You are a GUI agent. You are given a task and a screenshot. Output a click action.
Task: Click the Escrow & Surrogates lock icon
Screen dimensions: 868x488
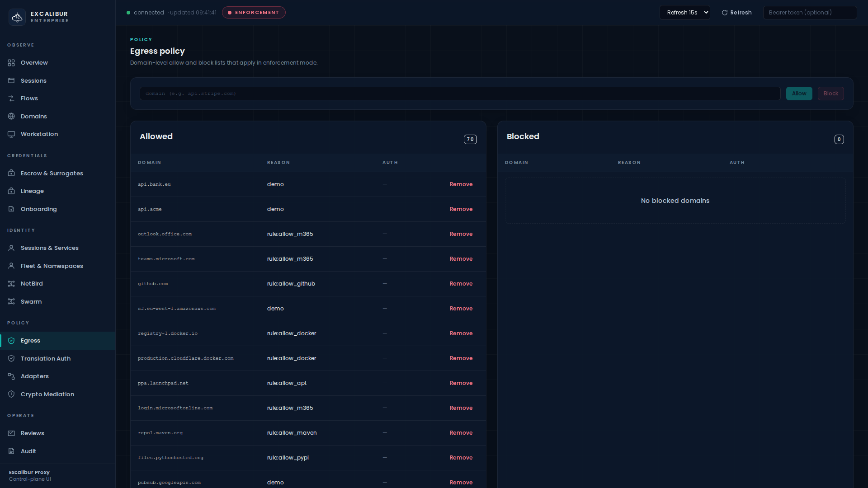11,174
